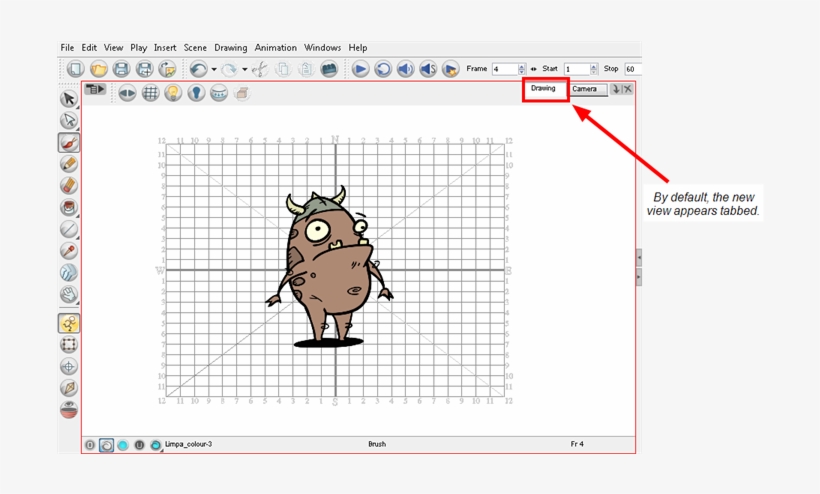Toggle the highlighted yellow figure tool
820x494 pixels.
(69, 323)
